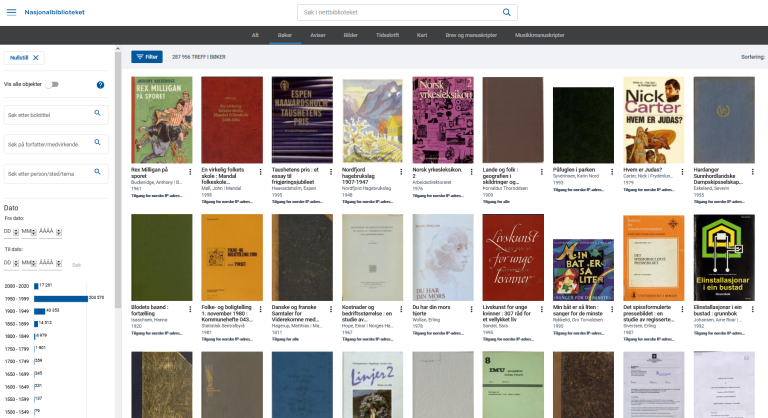Select the 1900 - 1949 histogram bar
The image size is (768, 418).
(40, 311)
